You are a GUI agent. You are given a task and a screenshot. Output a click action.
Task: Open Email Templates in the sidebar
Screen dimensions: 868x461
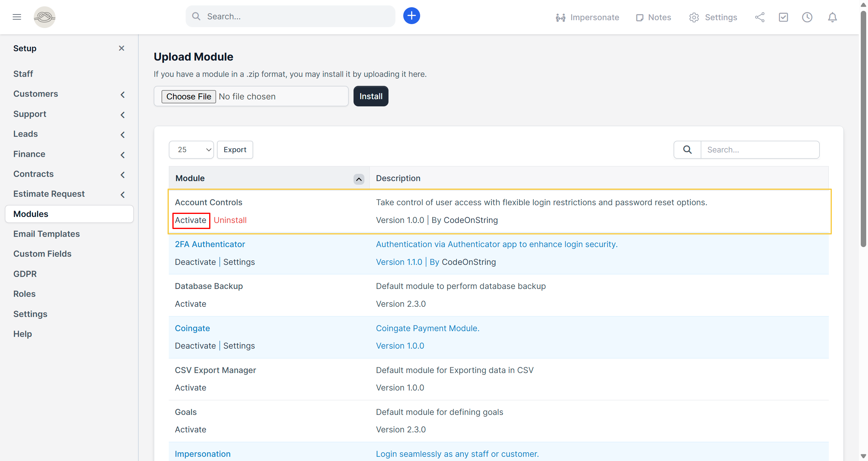[46, 234]
